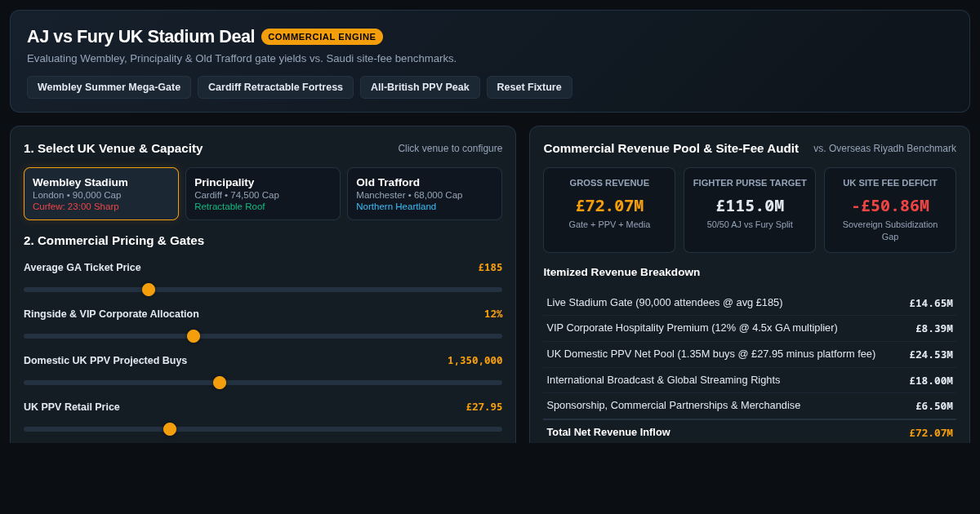Click the £24.53M PPV net pool amount
980x514 pixels.
coord(931,354)
